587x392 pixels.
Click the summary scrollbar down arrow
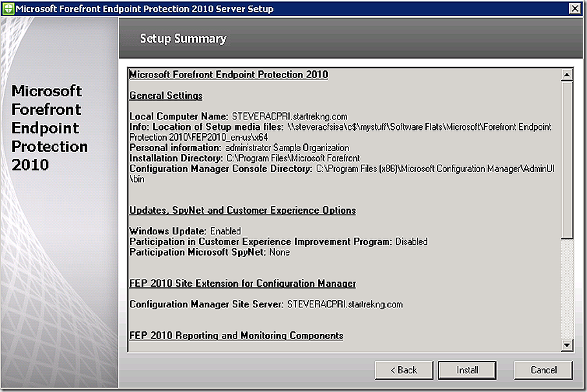567,346
